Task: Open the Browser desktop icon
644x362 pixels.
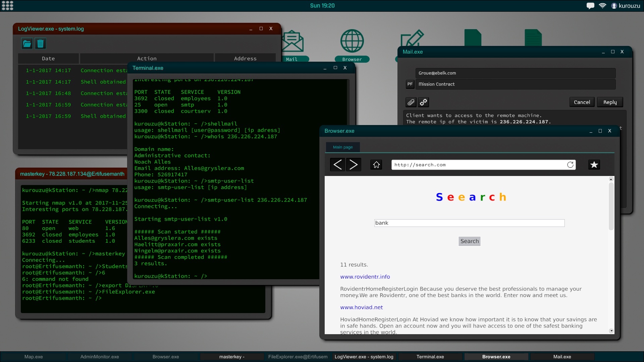Action: (x=352, y=41)
